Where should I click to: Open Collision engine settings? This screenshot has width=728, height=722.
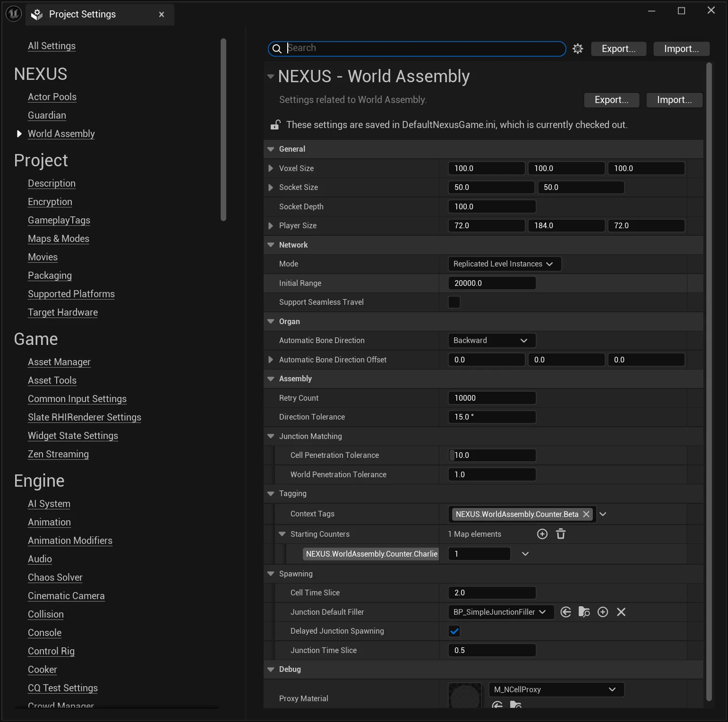(x=46, y=614)
